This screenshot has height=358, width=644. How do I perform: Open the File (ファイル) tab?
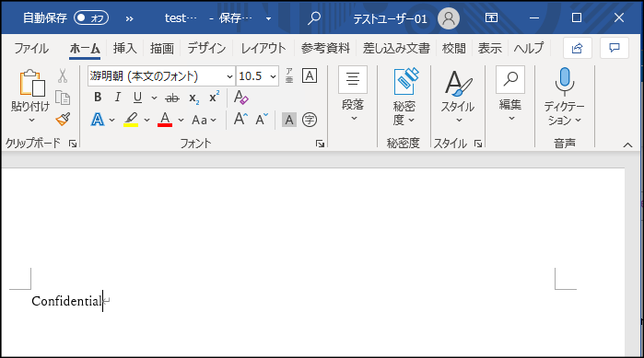(x=31, y=49)
